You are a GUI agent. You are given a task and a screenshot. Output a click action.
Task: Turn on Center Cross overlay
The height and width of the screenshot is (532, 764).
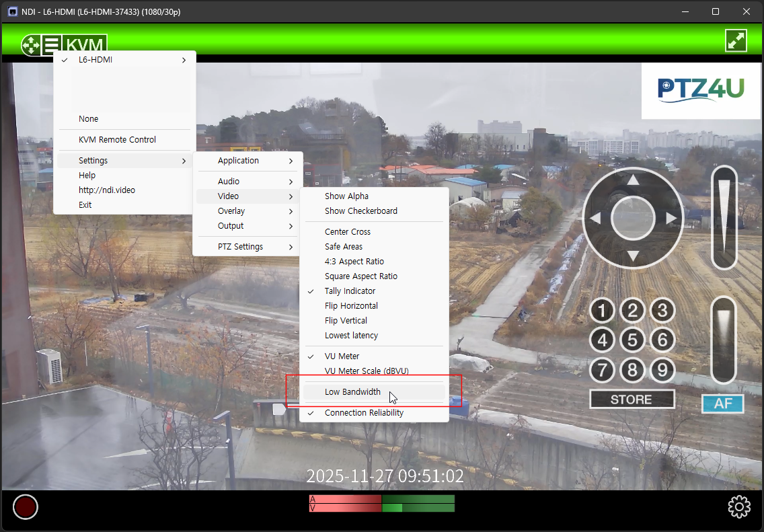[x=374, y=232]
